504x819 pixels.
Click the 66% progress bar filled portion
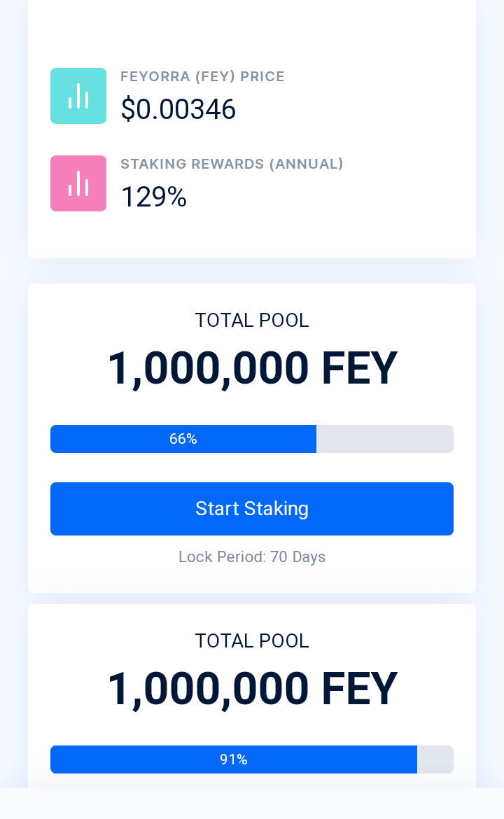coord(183,439)
